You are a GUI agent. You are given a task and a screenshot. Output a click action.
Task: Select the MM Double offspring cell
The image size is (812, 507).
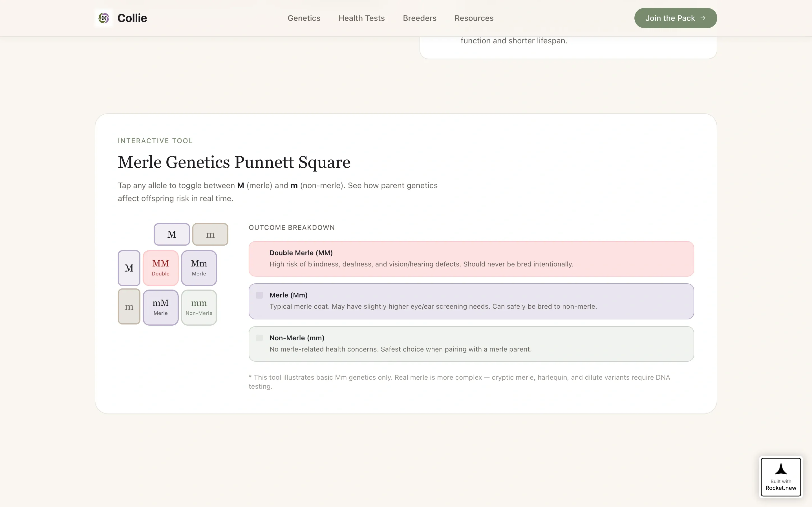pos(161,268)
